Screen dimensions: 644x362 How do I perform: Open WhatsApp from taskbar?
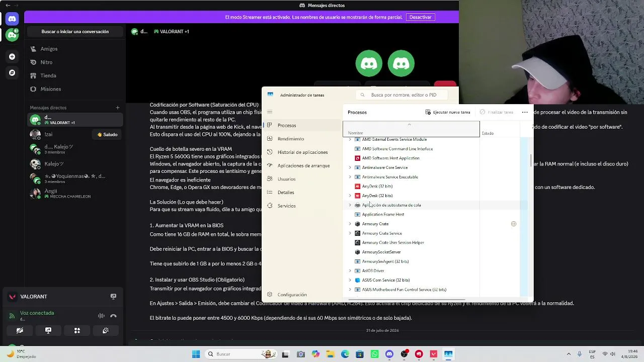(374, 354)
